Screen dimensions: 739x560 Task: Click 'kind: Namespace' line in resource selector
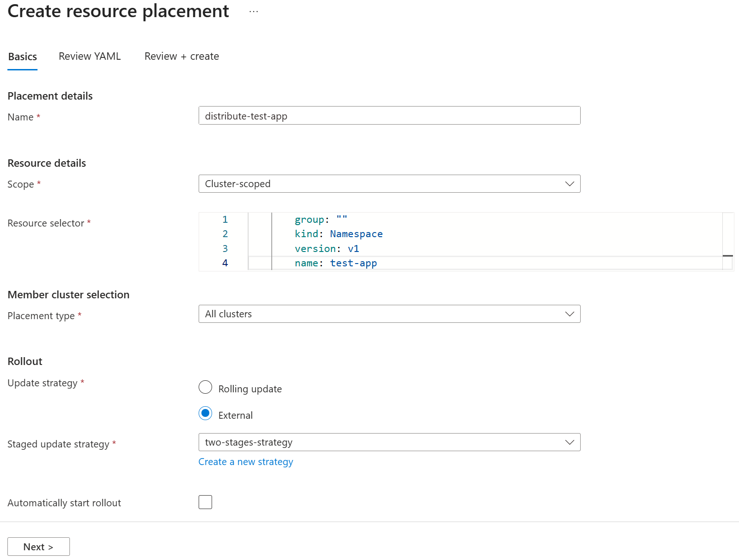(x=339, y=234)
